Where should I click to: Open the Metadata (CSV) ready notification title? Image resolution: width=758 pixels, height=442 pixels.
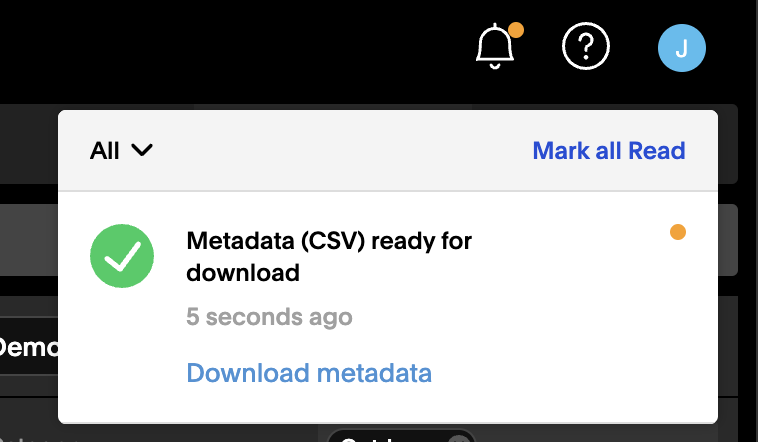click(x=329, y=256)
